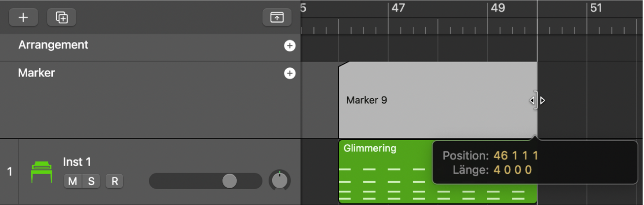Click bar 51 in the ruler
The image size is (644, 205).
[596, 8]
